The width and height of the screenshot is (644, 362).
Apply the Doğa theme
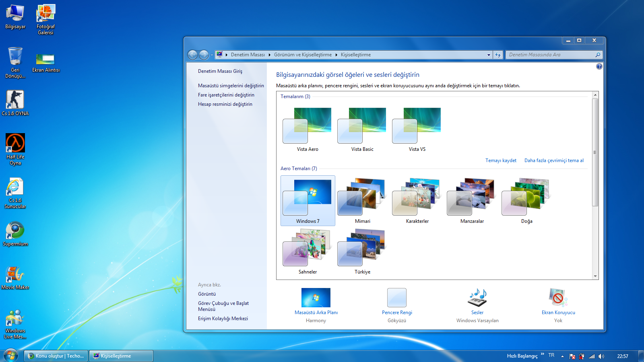pyautogui.click(x=527, y=201)
